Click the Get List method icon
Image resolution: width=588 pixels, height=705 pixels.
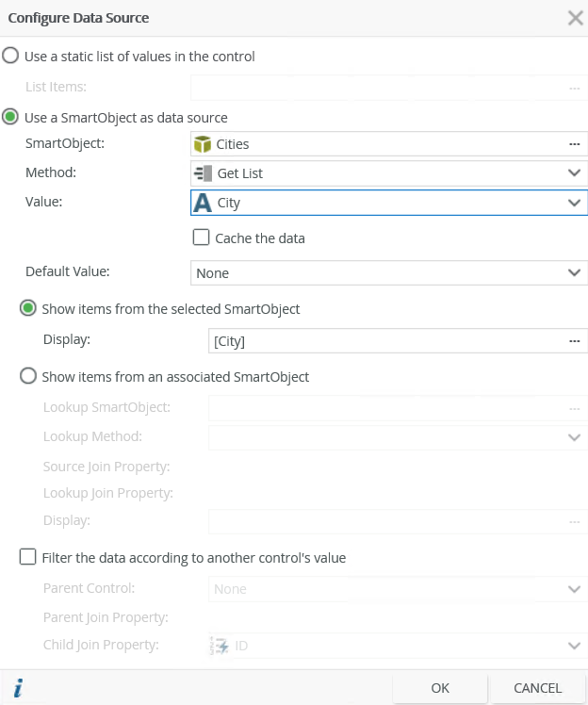coord(202,173)
